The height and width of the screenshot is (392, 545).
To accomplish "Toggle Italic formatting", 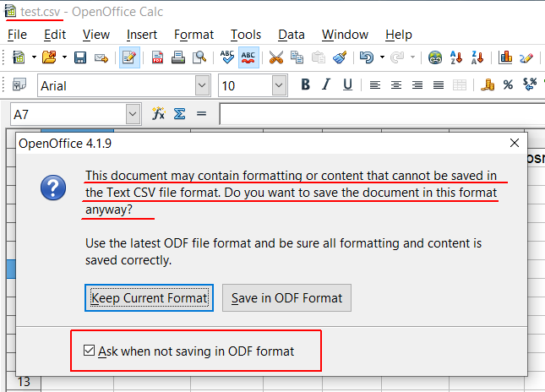I will (x=326, y=85).
